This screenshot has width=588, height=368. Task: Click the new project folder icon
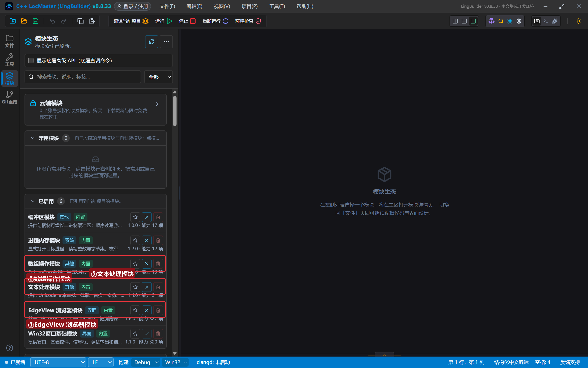pyautogui.click(x=13, y=21)
